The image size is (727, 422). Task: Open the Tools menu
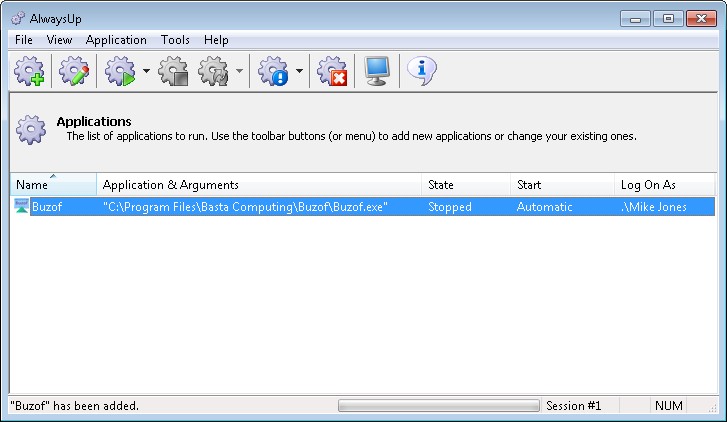[175, 40]
